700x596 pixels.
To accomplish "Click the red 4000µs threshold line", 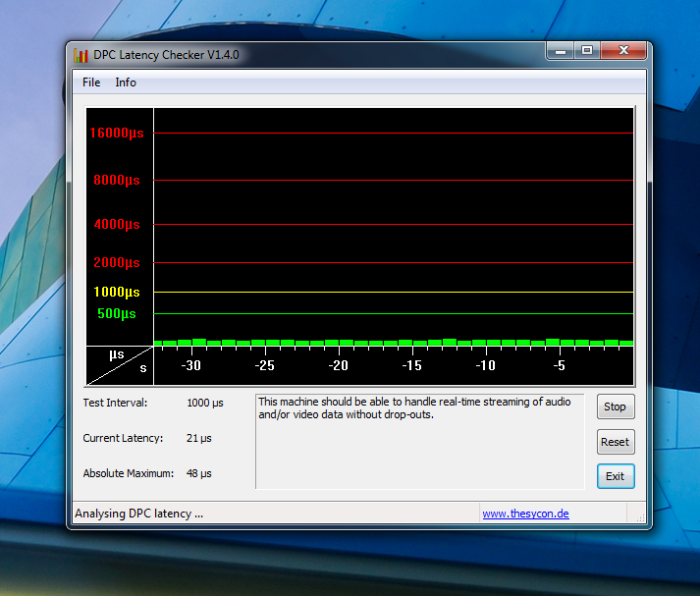I will [x=393, y=225].
